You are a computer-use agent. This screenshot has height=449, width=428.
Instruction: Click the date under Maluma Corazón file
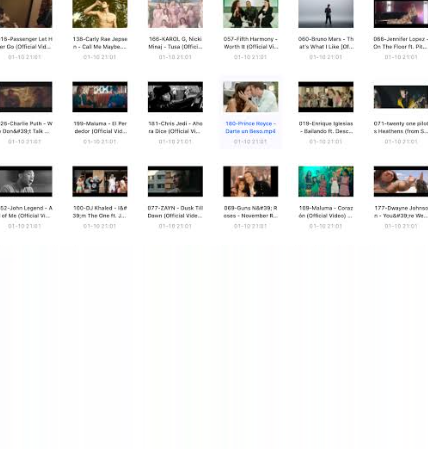click(326, 226)
